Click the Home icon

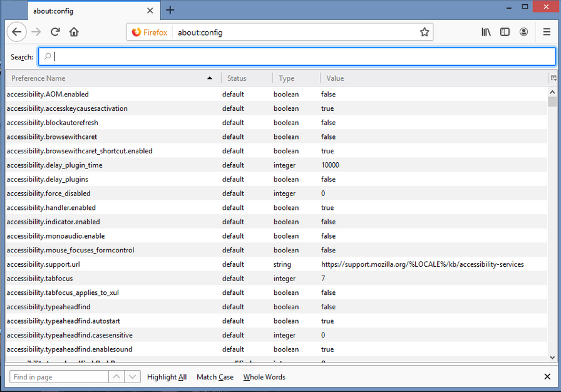click(x=73, y=31)
